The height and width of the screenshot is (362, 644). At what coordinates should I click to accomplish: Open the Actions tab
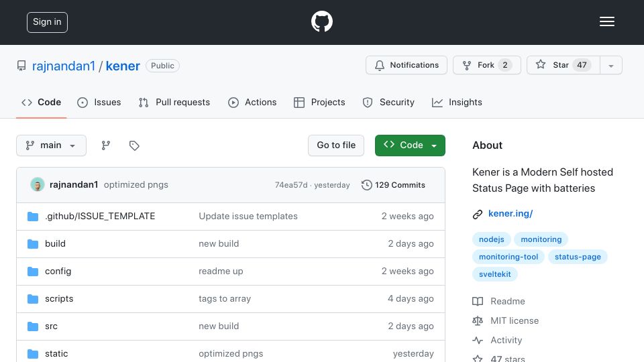pos(252,102)
